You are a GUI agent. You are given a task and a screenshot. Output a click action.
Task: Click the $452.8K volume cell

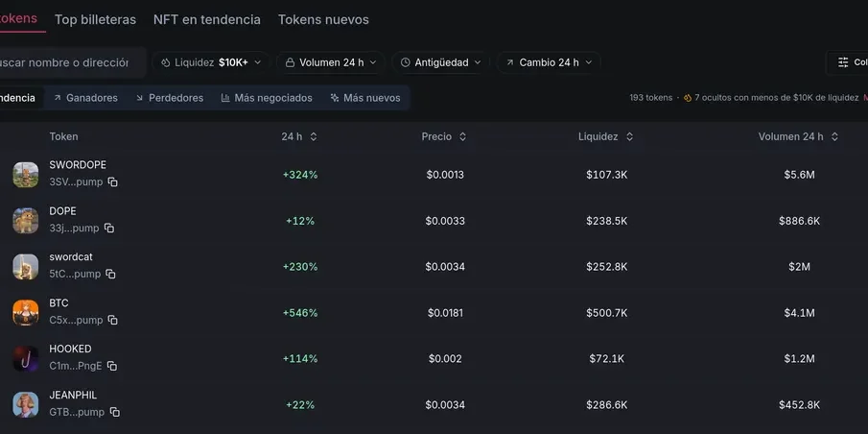(x=799, y=404)
